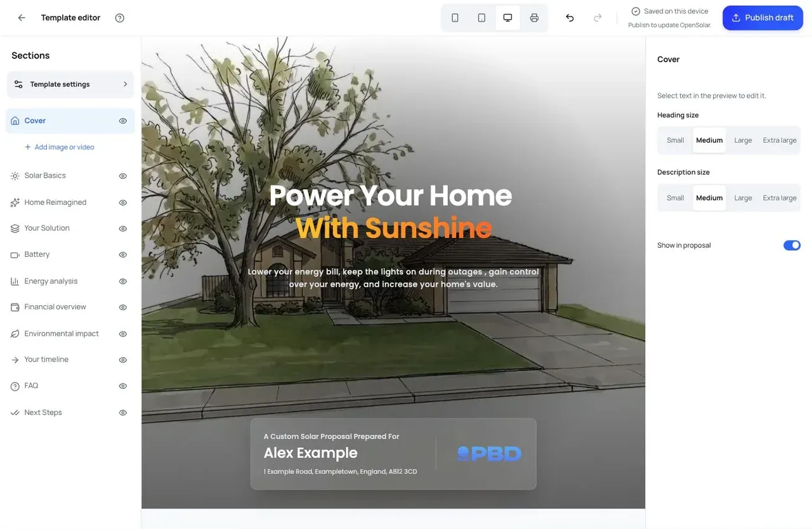Image resolution: width=812 pixels, height=529 pixels.
Task: Click the Financial overview wallet icon
Action: pos(15,307)
